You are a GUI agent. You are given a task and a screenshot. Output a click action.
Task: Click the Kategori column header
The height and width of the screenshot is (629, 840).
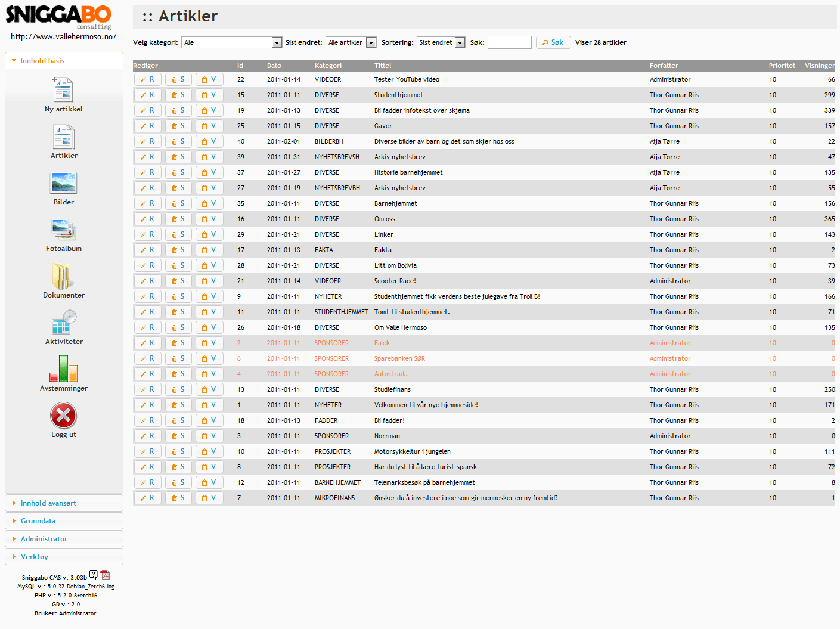click(328, 66)
